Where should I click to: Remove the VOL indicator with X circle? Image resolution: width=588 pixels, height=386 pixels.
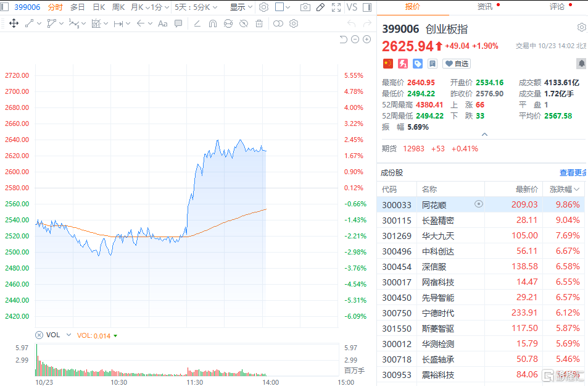click(x=39, y=335)
